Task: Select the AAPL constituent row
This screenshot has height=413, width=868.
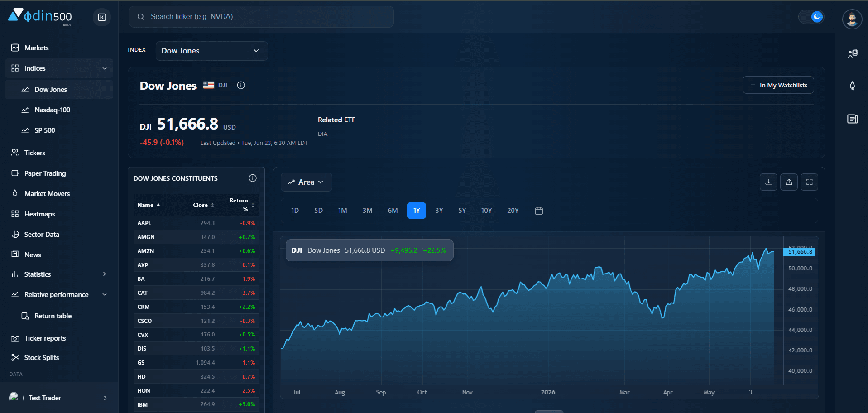Action: pyautogui.click(x=197, y=223)
